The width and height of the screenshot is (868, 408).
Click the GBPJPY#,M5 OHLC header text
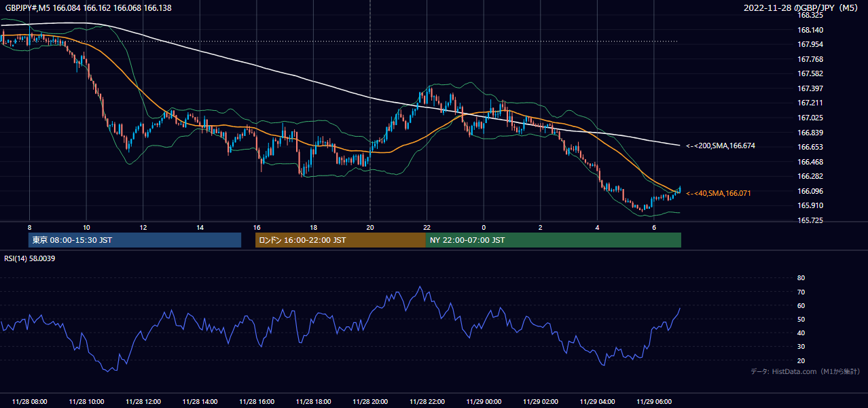[x=87, y=8]
